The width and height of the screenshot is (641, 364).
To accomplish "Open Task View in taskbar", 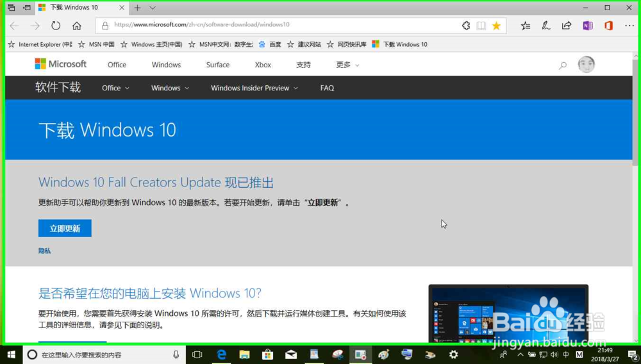I will 197,354.
